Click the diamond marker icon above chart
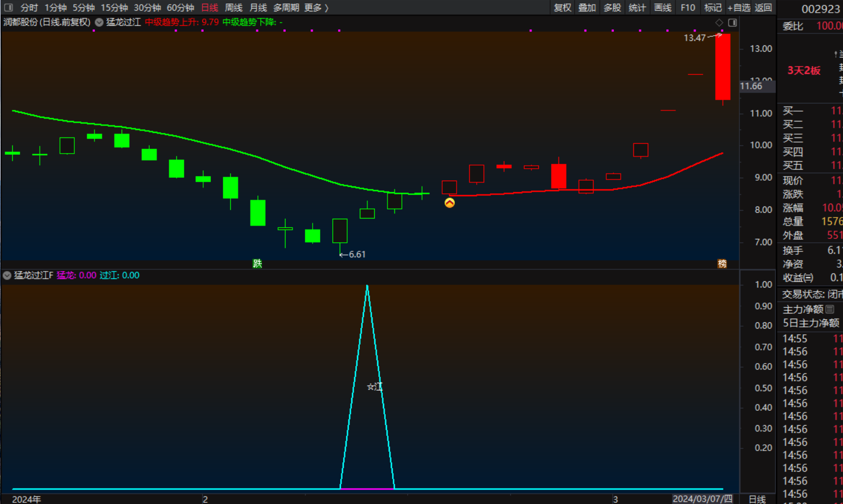Viewport: 843px width, 504px height. pos(719,22)
